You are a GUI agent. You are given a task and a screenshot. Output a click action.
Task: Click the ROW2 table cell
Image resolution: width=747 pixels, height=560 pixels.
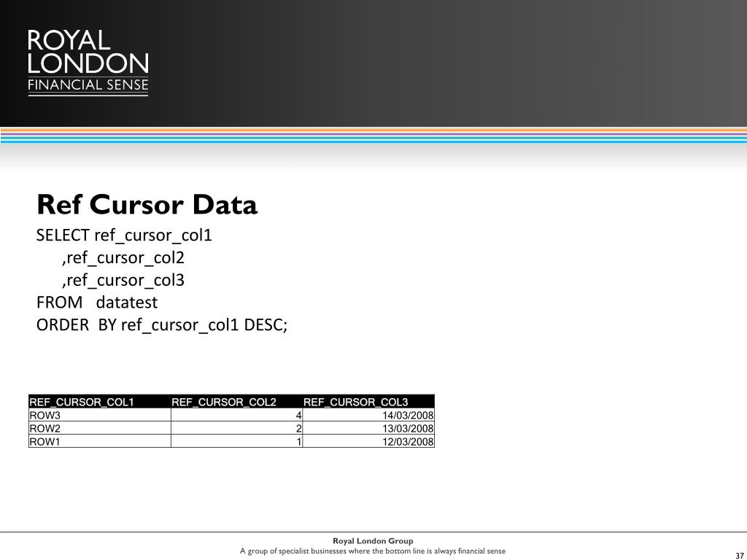click(x=99, y=428)
